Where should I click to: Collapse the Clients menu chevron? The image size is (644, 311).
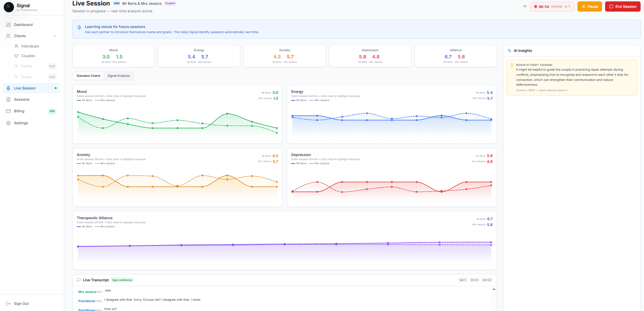pos(55,36)
